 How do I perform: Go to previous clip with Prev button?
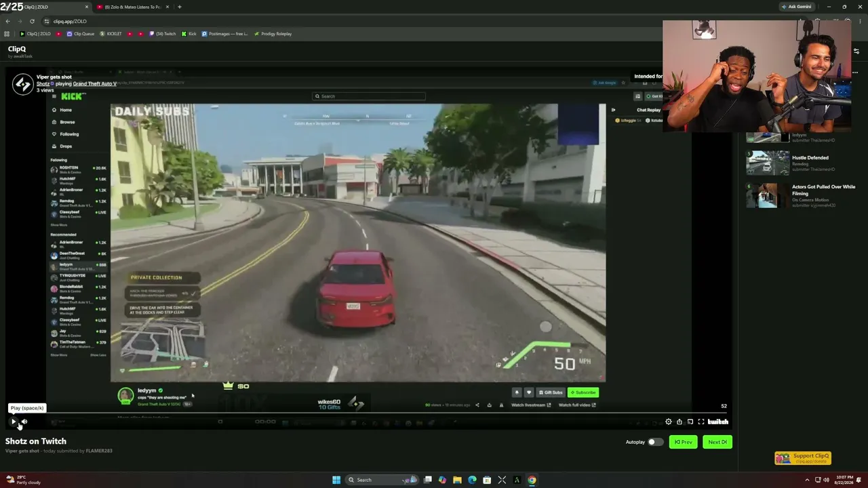[x=683, y=442]
